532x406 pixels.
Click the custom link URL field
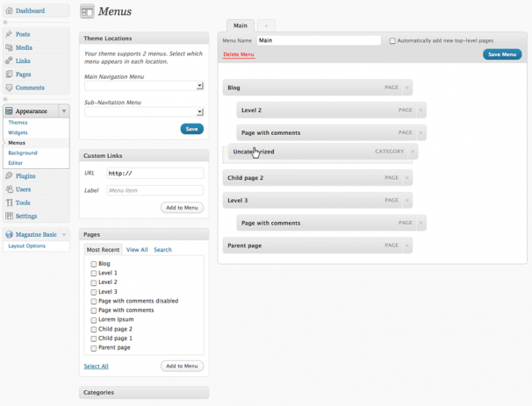pyautogui.click(x=155, y=173)
